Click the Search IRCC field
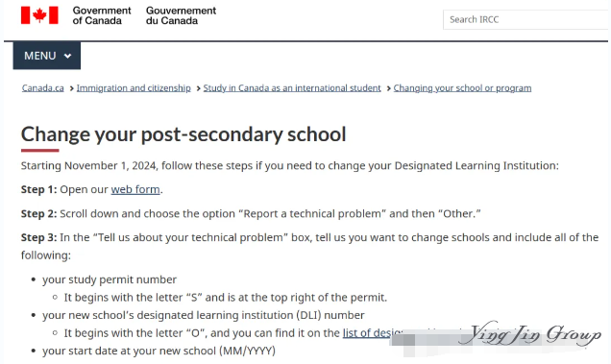611x364 pixels. click(x=526, y=19)
